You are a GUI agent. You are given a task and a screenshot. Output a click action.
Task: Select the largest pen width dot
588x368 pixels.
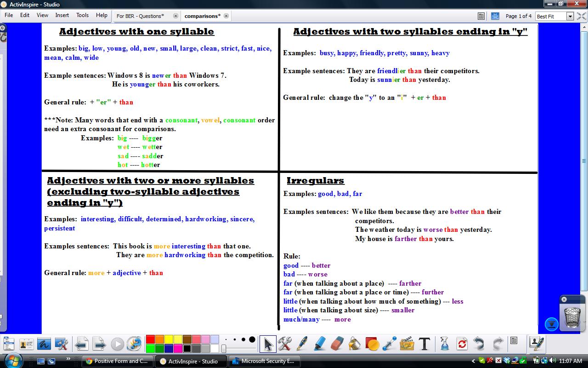pos(252,340)
